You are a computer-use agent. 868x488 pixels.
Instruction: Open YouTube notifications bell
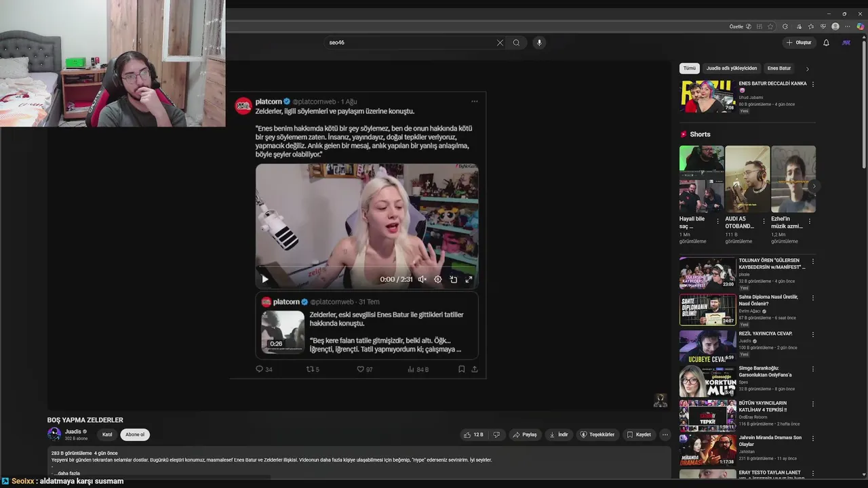pyautogui.click(x=826, y=43)
